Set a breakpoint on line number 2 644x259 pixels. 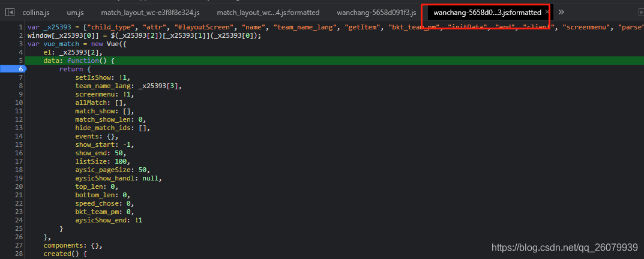click(20, 36)
